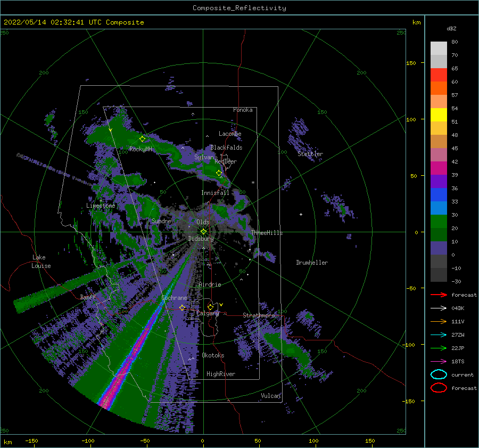Click the Airdrie city label
The width and height of the screenshot is (479, 448).
pyautogui.click(x=210, y=284)
